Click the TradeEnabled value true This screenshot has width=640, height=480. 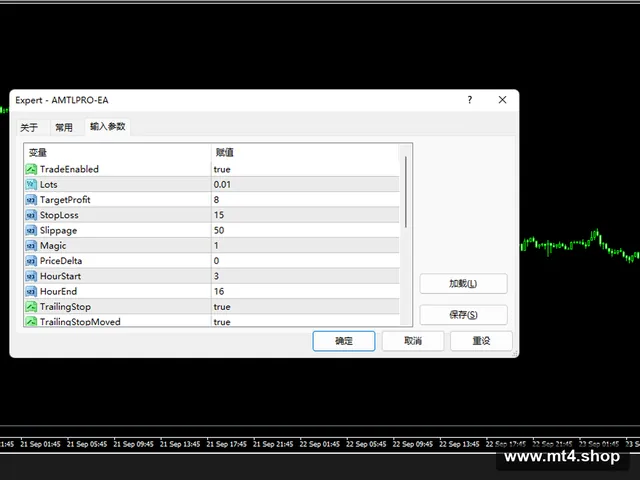(222, 169)
